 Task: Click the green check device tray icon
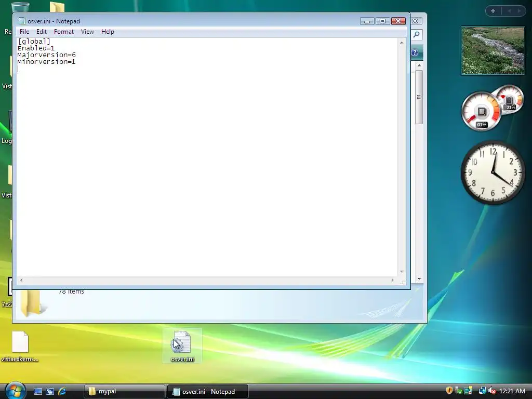pyautogui.click(x=458, y=391)
